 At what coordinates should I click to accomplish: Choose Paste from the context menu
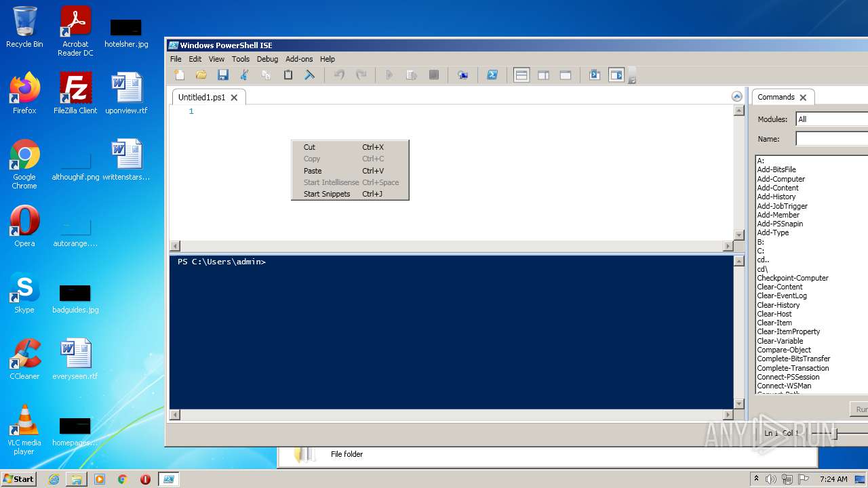point(350,171)
